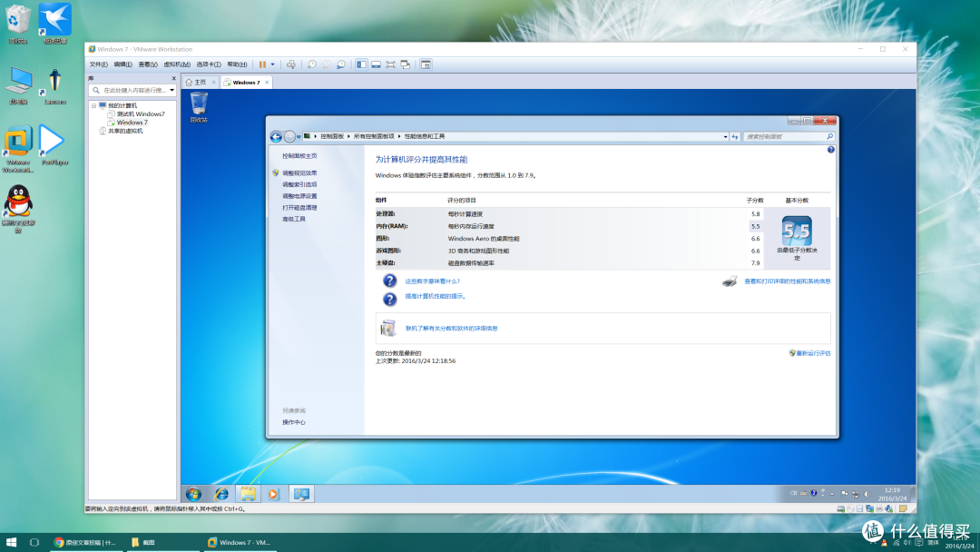The height and width of the screenshot is (552, 980).
Task: Click 控制面板 in the address breadcrumb
Action: [332, 136]
